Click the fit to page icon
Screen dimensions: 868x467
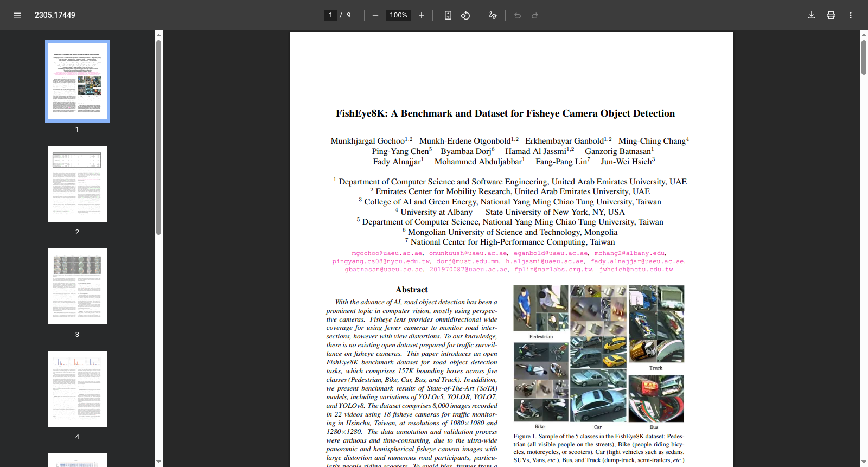448,15
